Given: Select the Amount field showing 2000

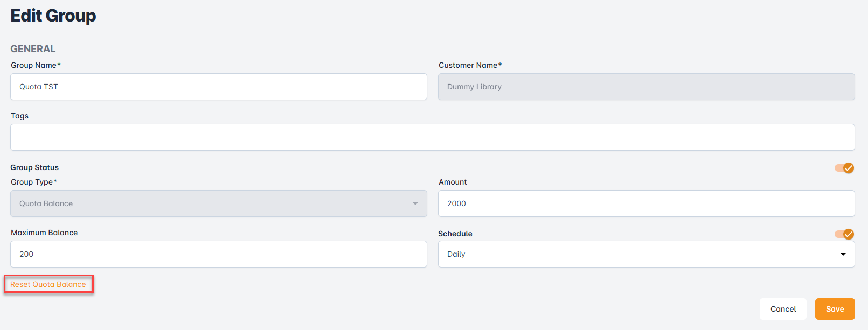Looking at the screenshot, I should pos(646,203).
